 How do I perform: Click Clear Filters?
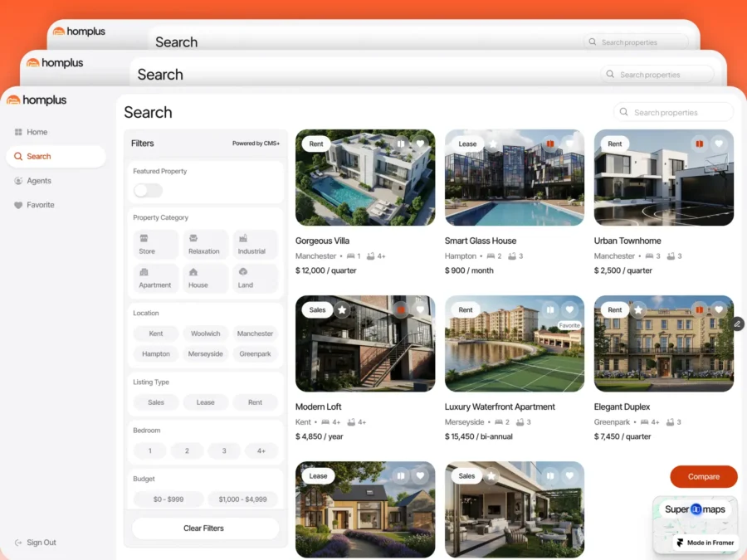[x=203, y=528]
